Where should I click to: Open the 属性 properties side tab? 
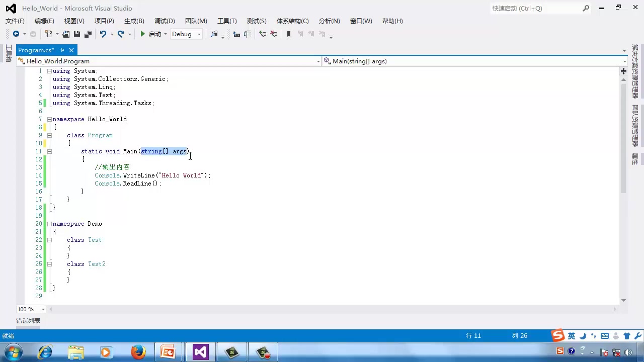635,159
